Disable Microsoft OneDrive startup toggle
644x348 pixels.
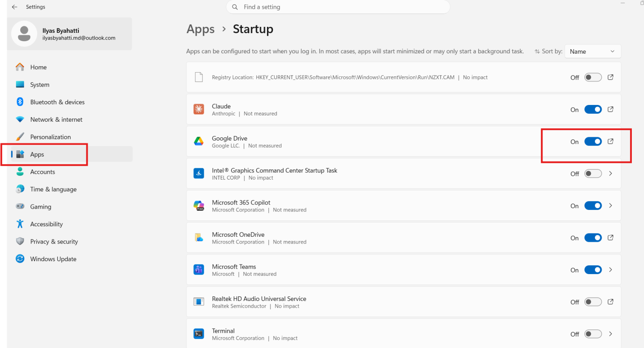click(x=593, y=238)
